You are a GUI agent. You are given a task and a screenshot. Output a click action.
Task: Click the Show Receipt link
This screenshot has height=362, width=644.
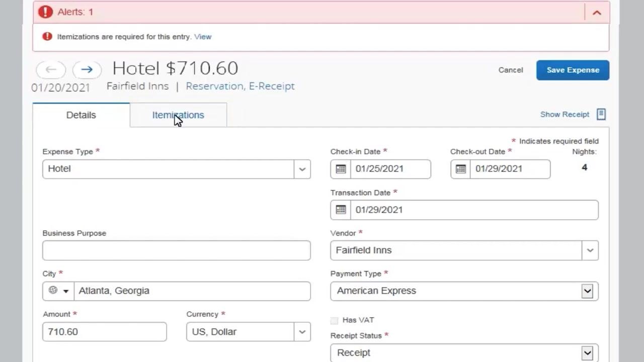[x=565, y=114]
